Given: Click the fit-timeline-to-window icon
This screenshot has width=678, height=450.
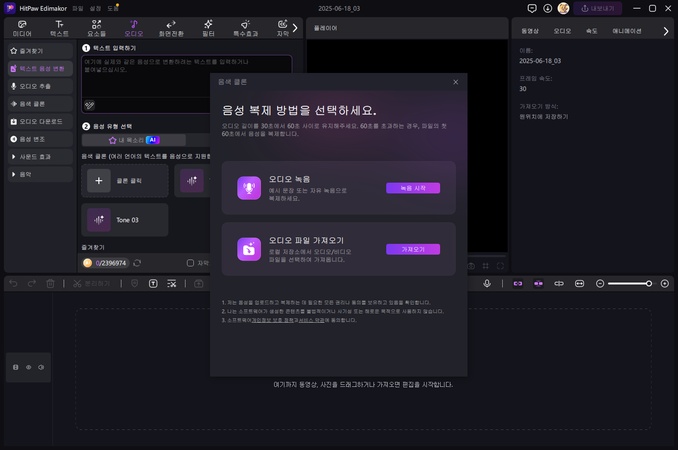Looking at the screenshot, I should pos(579,284).
